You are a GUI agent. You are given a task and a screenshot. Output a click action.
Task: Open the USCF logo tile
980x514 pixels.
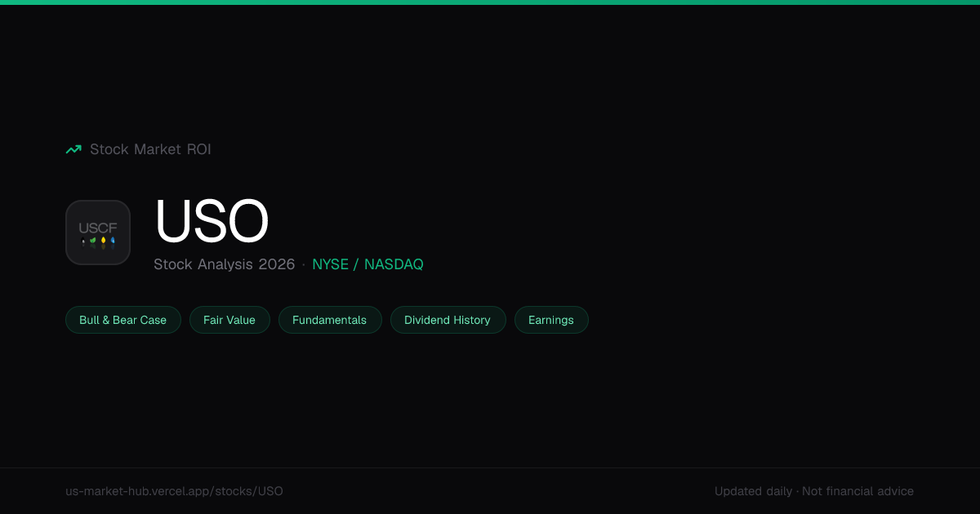click(98, 233)
